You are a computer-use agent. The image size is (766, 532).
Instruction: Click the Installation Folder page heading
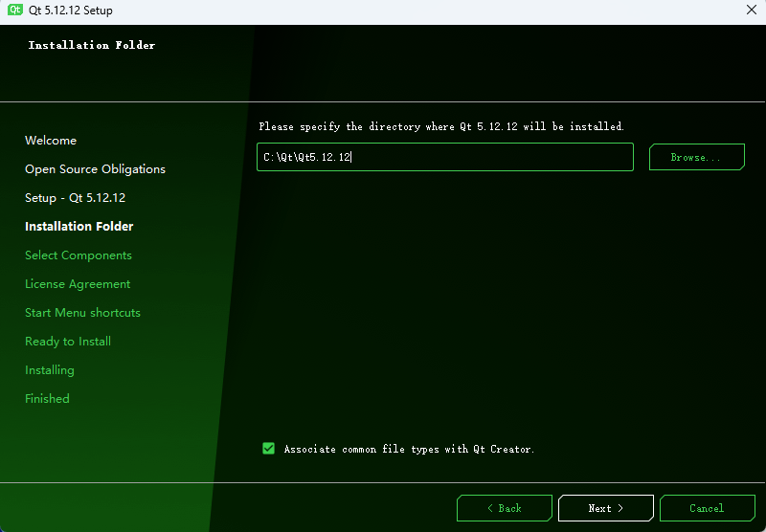point(92,45)
